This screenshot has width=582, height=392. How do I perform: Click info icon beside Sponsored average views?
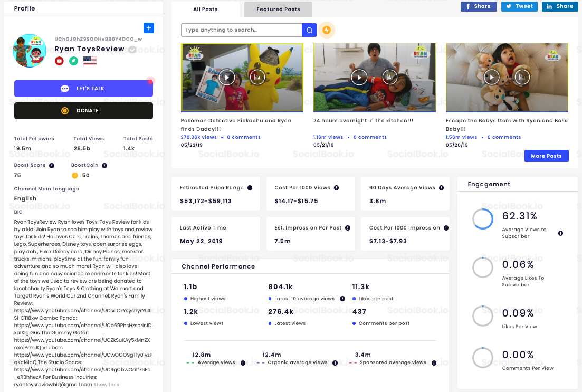coord(434,362)
